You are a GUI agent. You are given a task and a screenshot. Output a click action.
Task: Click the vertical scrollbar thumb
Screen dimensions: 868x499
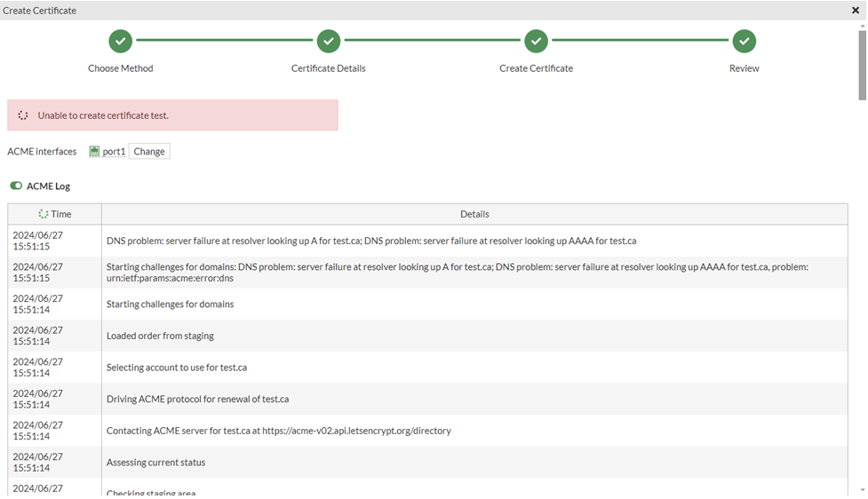pyautogui.click(x=862, y=66)
